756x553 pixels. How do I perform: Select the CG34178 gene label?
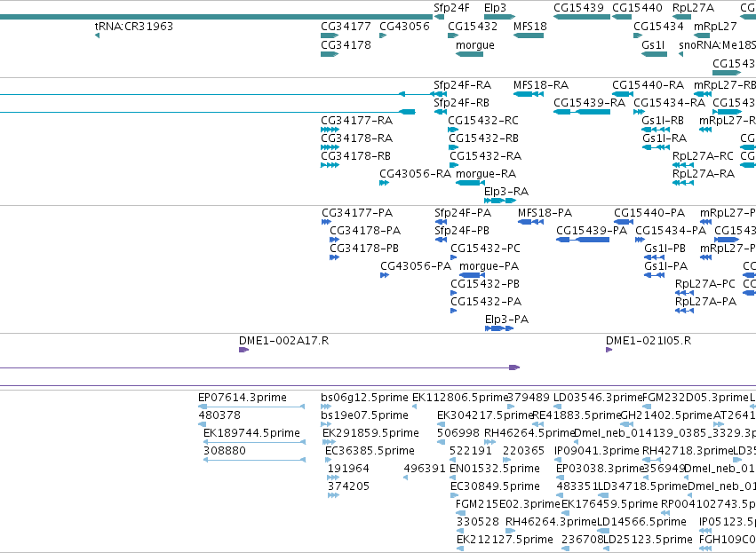tap(346, 45)
